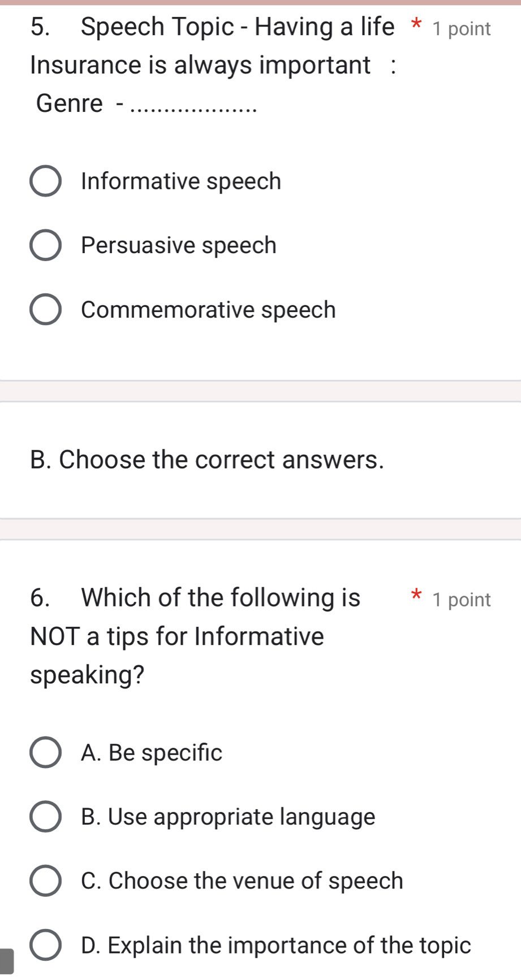Viewport: 521px width, 980px height.
Task: Click the dark square at the bottom-left corner
Action: [x=6, y=961]
